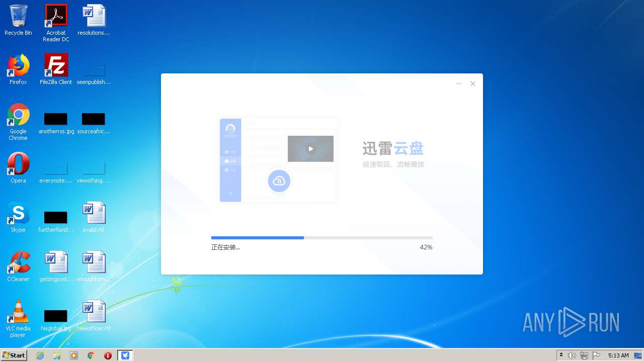Click Show desktop button at taskbar end
Screen dimensions: 644x362
[638, 355]
